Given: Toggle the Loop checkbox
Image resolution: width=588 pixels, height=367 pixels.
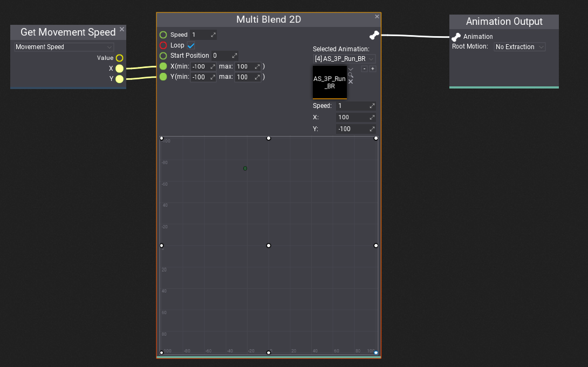Looking at the screenshot, I should (191, 45).
